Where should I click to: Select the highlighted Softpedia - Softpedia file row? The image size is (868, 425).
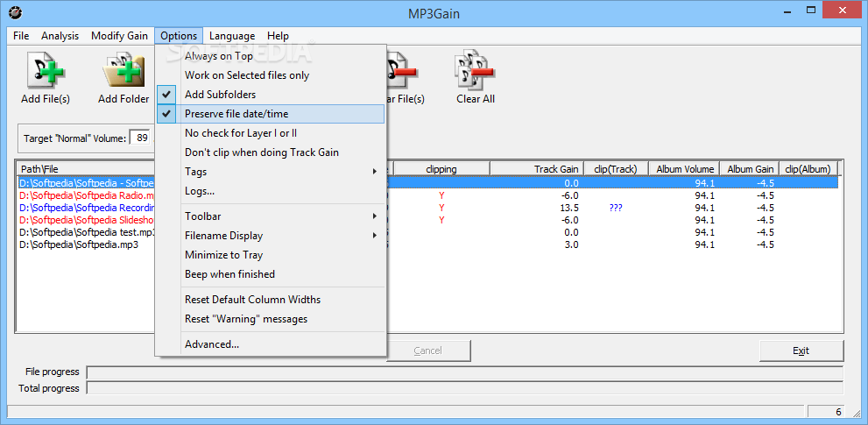point(87,183)
